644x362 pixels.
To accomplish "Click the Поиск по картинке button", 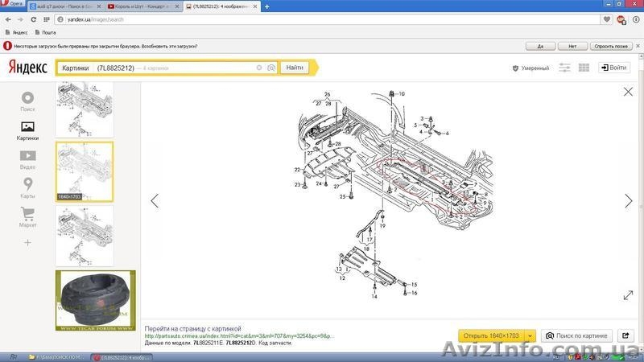I will 576,335.
